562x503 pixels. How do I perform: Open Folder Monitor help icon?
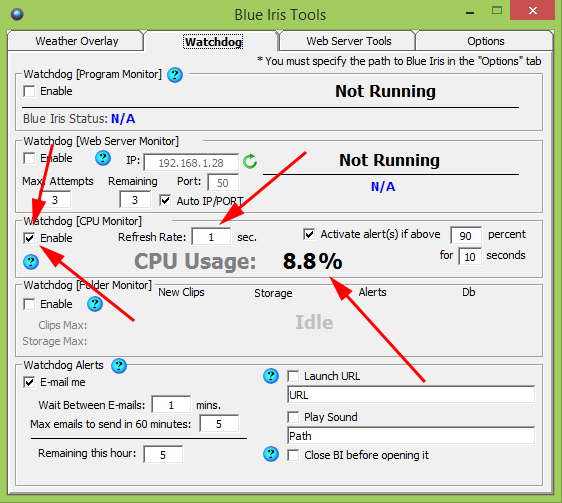pyautogui.click(x=95, y=304)
